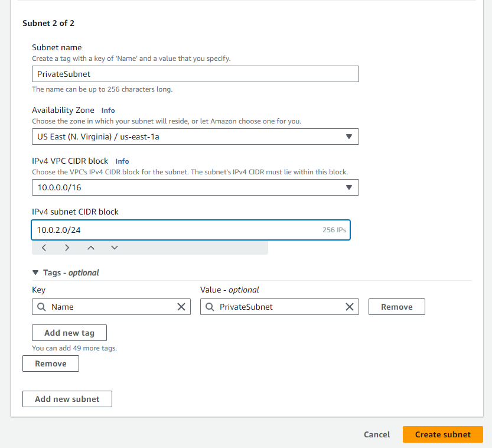492x448 pixels.
Task: Clear the PrivateSubnet text in the Value field
Action: coord(349,307)
